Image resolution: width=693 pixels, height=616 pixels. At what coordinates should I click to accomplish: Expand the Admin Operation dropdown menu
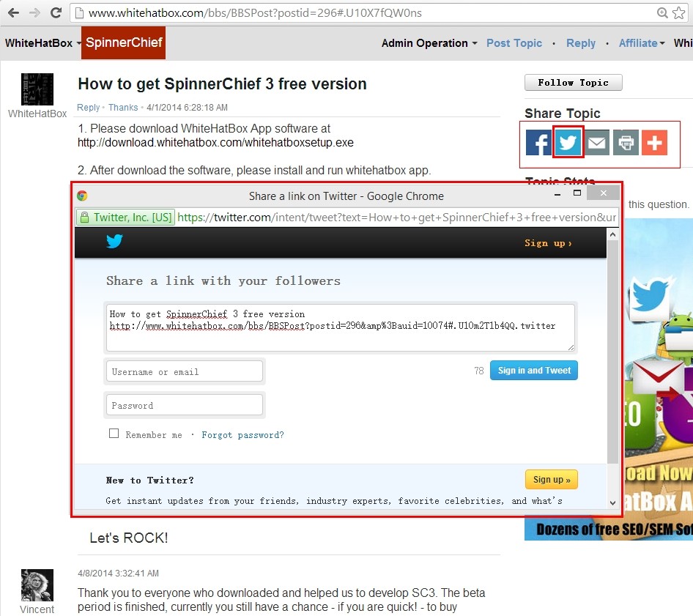429,43
